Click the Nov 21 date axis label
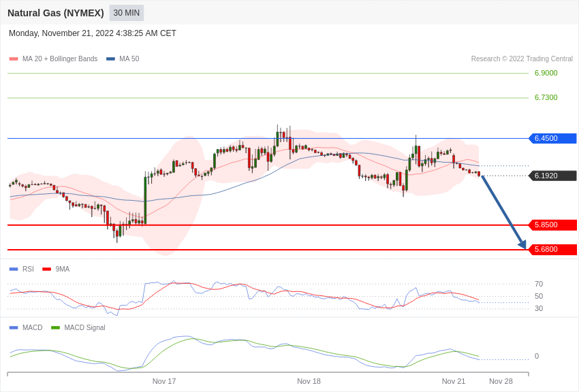579x392 pixels. 454,381
